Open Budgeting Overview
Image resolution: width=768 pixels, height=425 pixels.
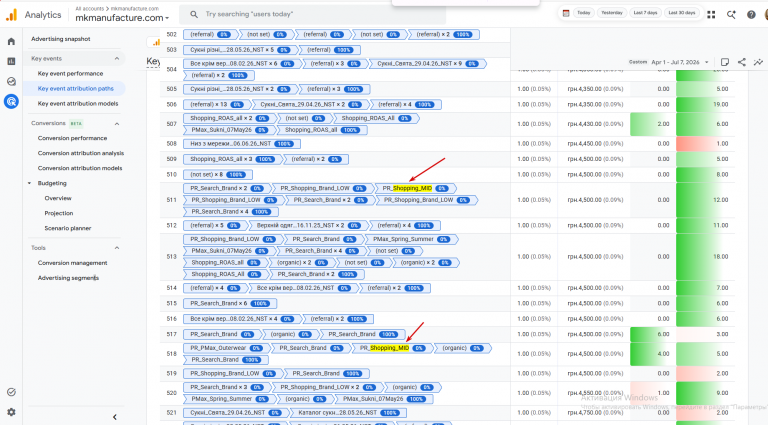tap(58, 198)
